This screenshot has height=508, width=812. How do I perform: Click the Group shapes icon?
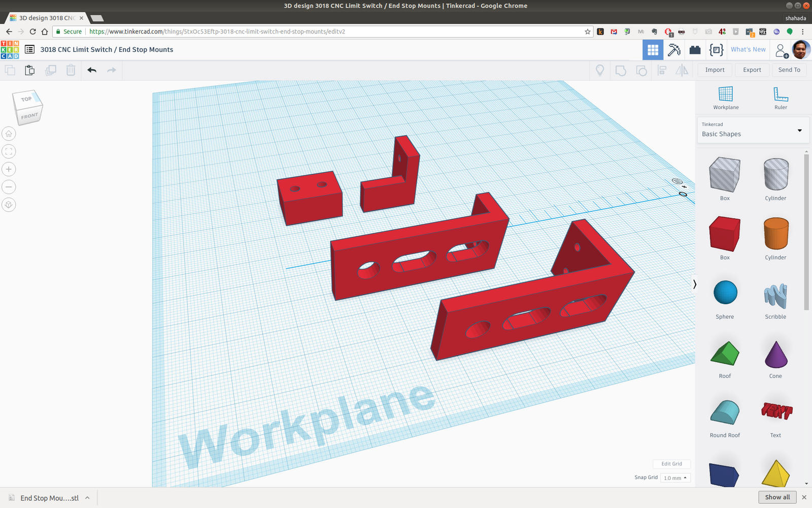[x=621, y=70]
